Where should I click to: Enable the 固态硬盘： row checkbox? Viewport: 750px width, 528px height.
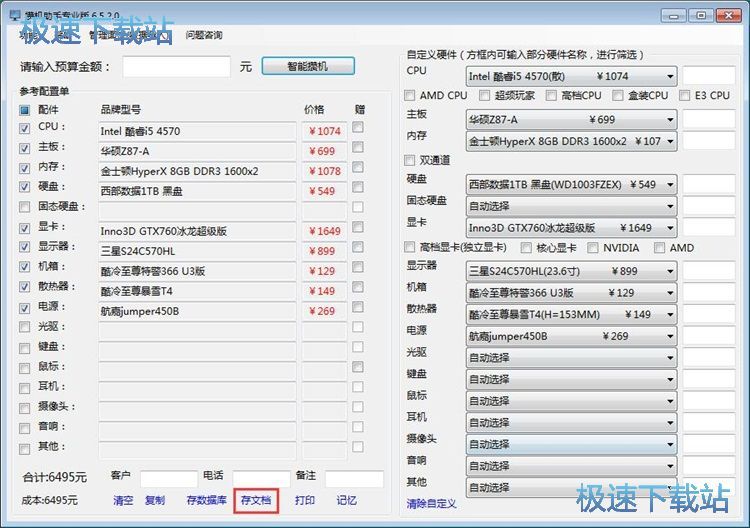[24, 207]
